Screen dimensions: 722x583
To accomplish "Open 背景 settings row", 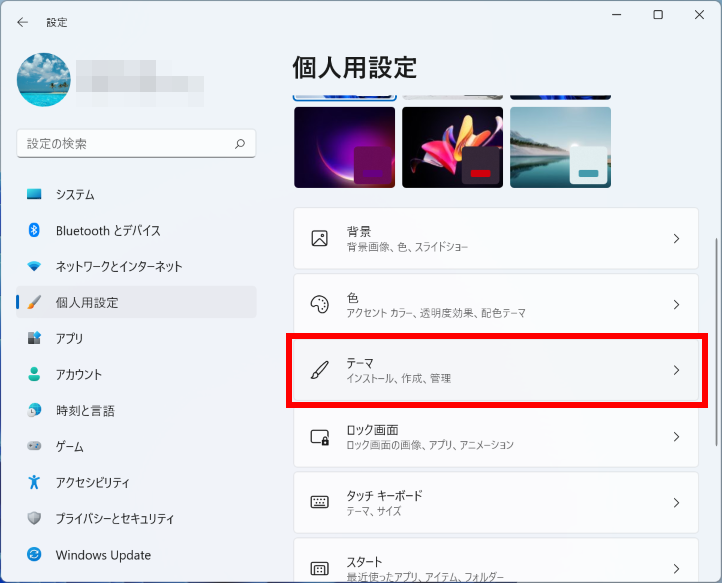I will (x=496, y=239).
